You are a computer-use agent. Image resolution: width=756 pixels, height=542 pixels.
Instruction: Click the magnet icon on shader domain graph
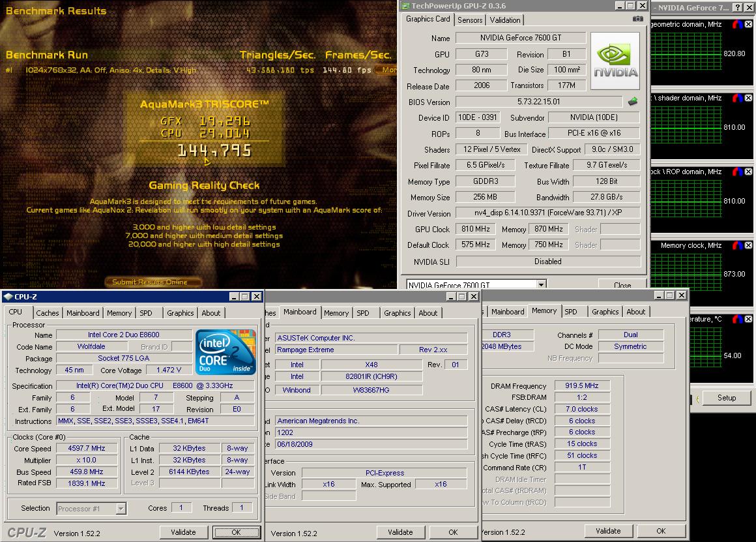coord(738,98)
